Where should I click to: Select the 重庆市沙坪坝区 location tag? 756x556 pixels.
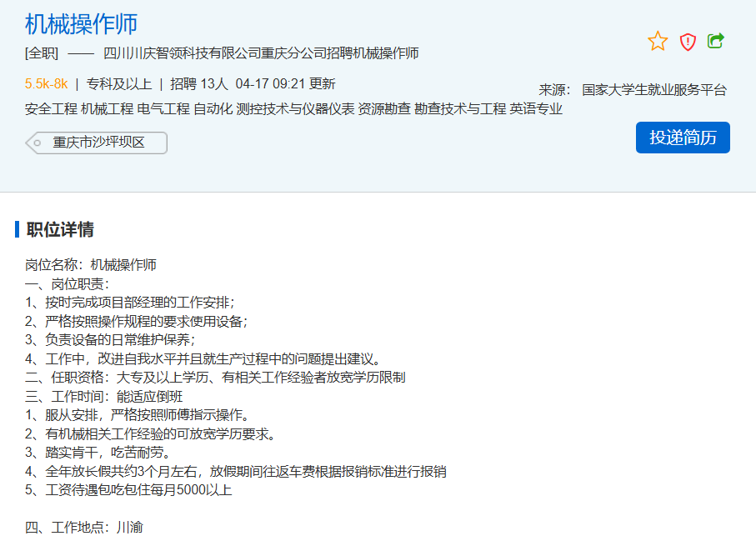[x=98, y=143]
